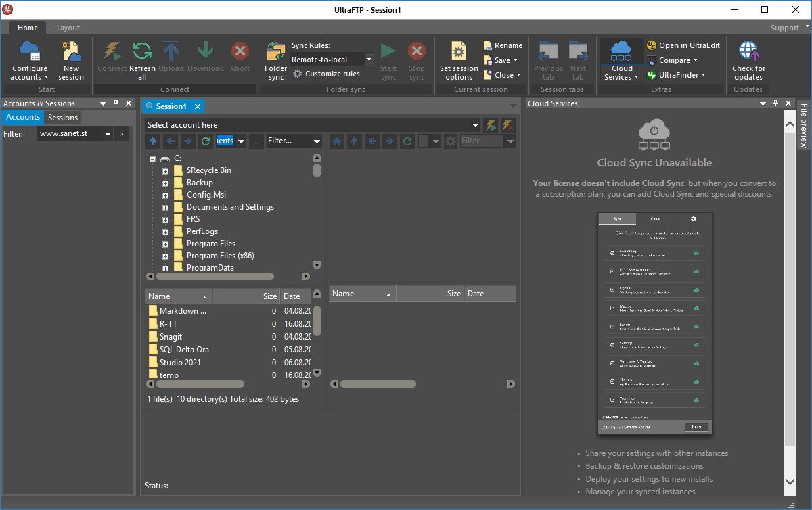Open Set session options
The height and width of the screenshot is (510, 812).
(459, 61)
